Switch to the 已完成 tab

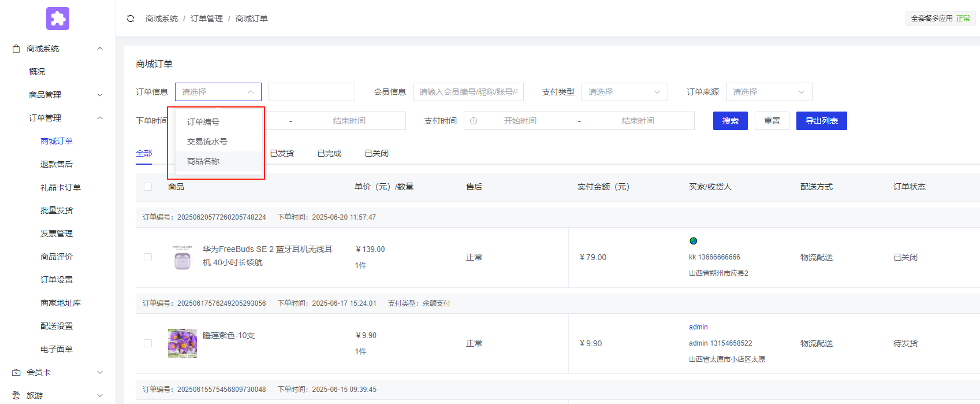click(x=329, y=153)
